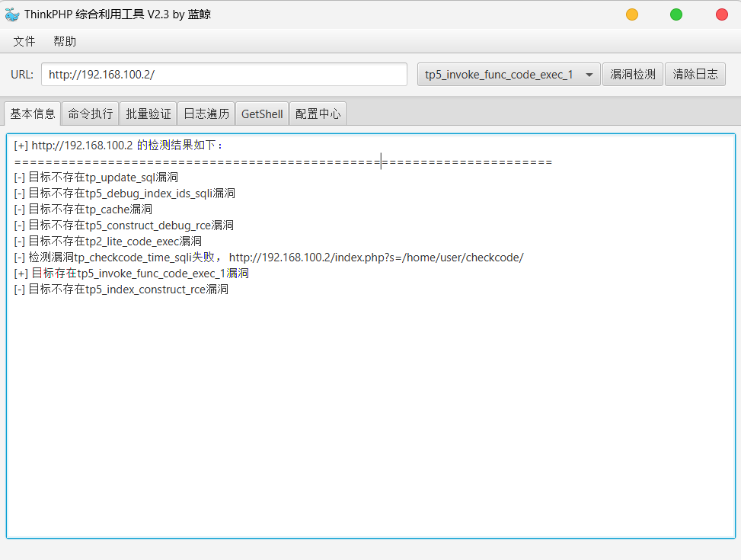Image resolution: width=741 pixels, height=560 pixels.
Task: Click the URL: label
Action: [22, 75]
